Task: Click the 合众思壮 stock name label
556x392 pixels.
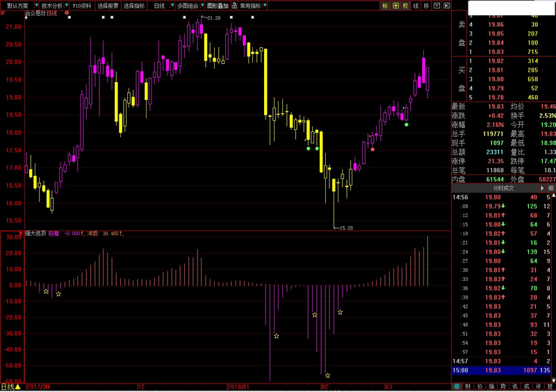Action: [x=35, y=13]
